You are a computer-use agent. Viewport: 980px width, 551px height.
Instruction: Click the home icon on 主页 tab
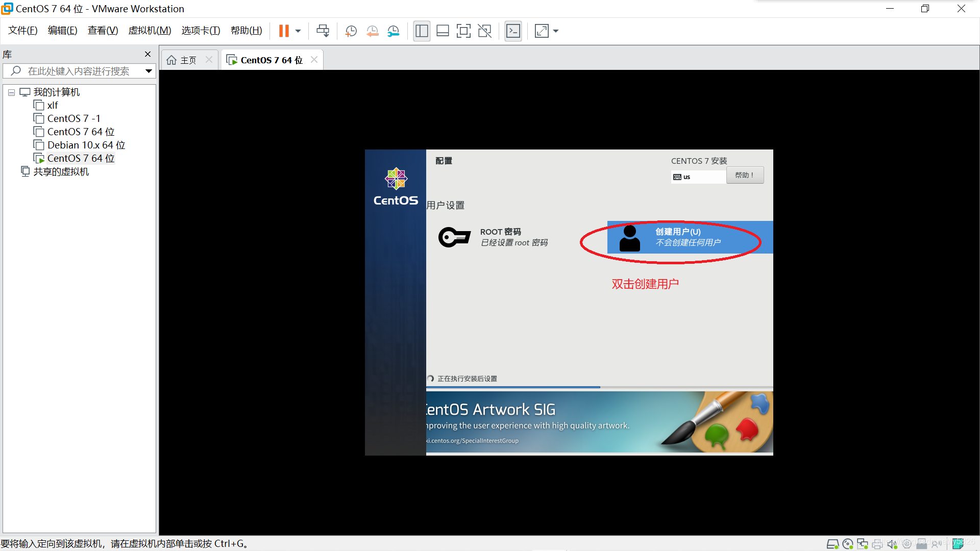[171, 60]
